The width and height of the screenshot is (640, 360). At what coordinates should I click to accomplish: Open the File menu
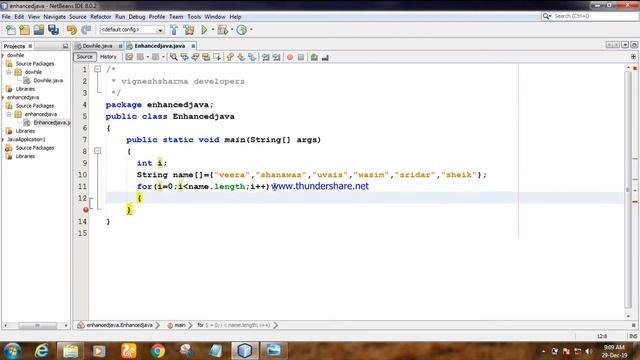point(6,17)
